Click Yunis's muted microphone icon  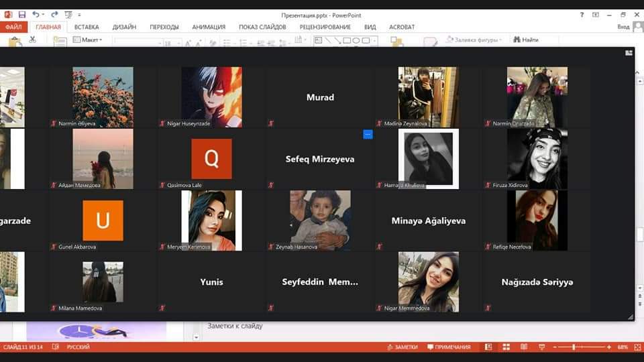click(x=162, y=308)
